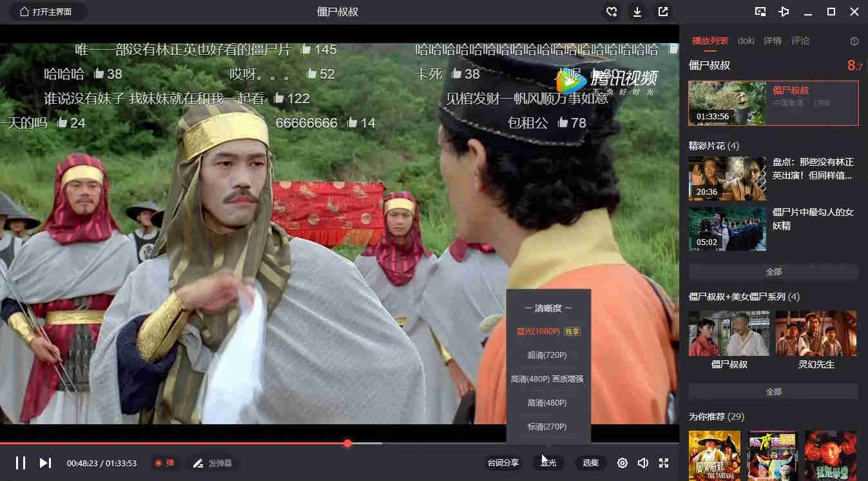868x481 pixels.
Task: Like the '卡死' comment
Action: pyautogui.click(x=456, y=74)
